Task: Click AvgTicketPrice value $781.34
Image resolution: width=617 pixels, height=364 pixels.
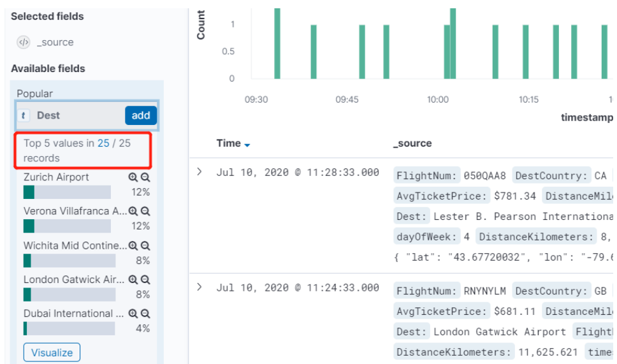Action: click(515, 196)
